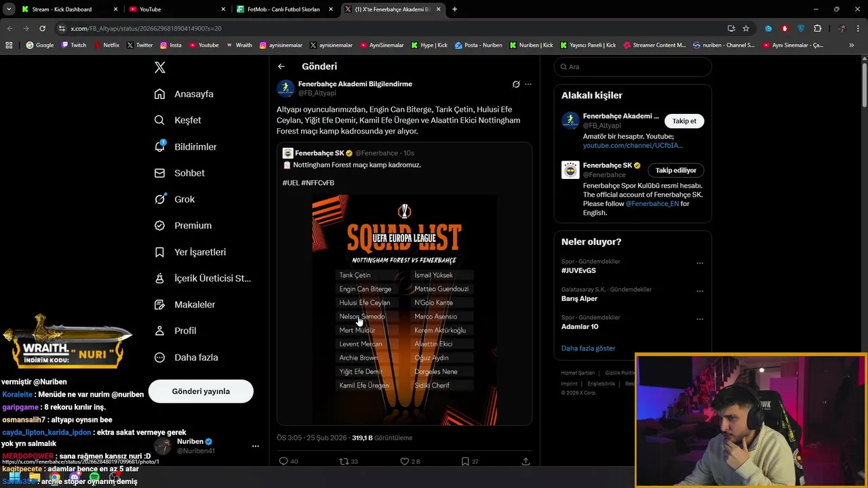Reply to the post, 40 replies
The image size is (868, 488).
pyautogui.click(x=288, y=462)
